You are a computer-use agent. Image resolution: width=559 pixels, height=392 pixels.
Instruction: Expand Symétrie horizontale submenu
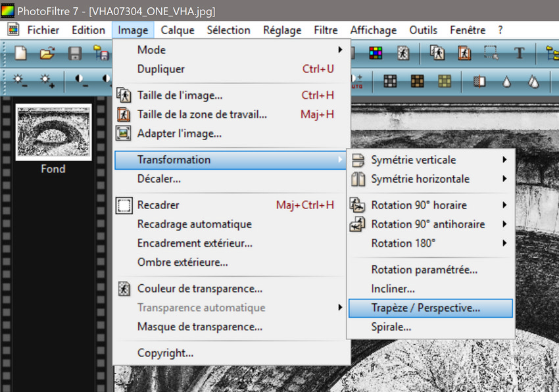pyautogui.click(x=431, y=179)
